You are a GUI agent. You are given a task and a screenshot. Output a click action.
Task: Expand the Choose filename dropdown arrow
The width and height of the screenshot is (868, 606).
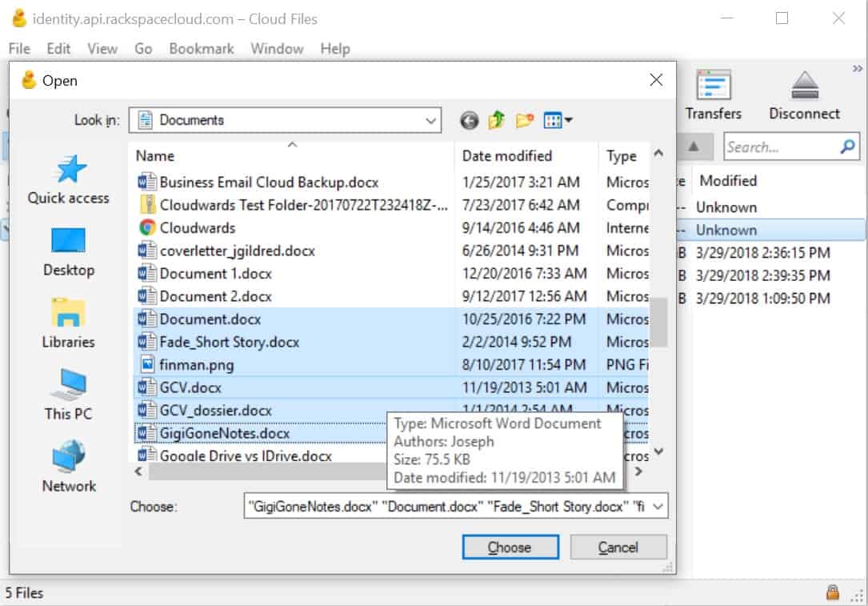[x=658, y=506]
